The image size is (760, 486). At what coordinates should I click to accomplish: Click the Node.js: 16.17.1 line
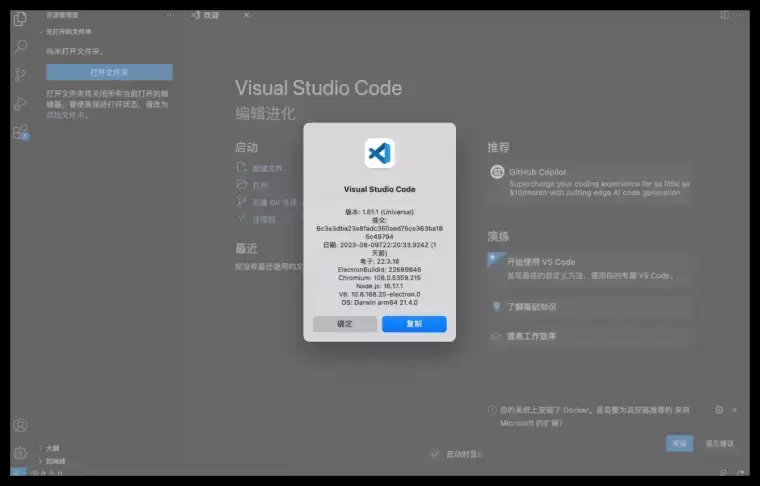click(x=380, y=286)
